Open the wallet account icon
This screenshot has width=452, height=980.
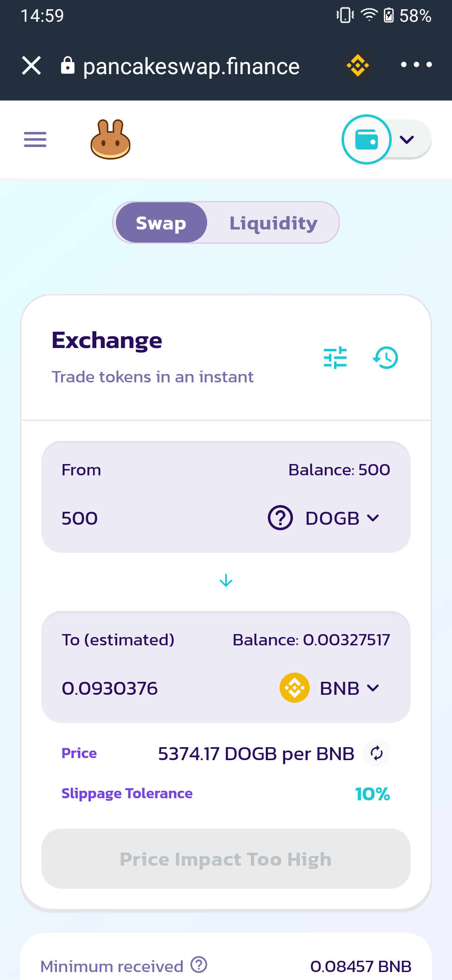point(367,139)
